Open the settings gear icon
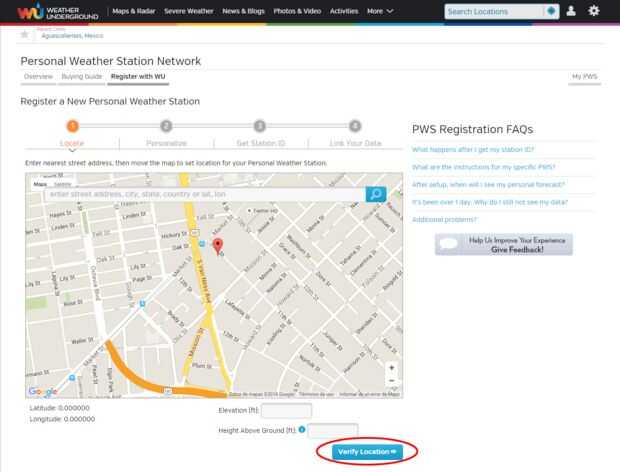The height and width of the screenshot is (472, 620). click(594, 11)
